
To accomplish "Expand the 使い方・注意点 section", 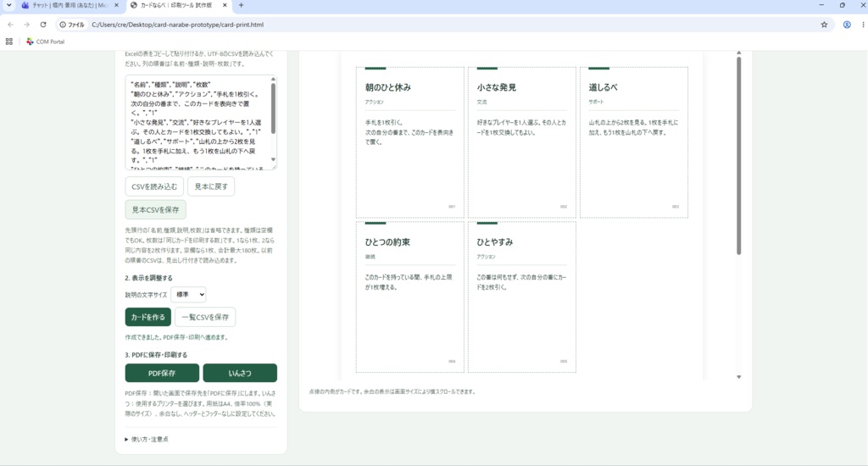I will pyautogui.click(x=147, y=440).
